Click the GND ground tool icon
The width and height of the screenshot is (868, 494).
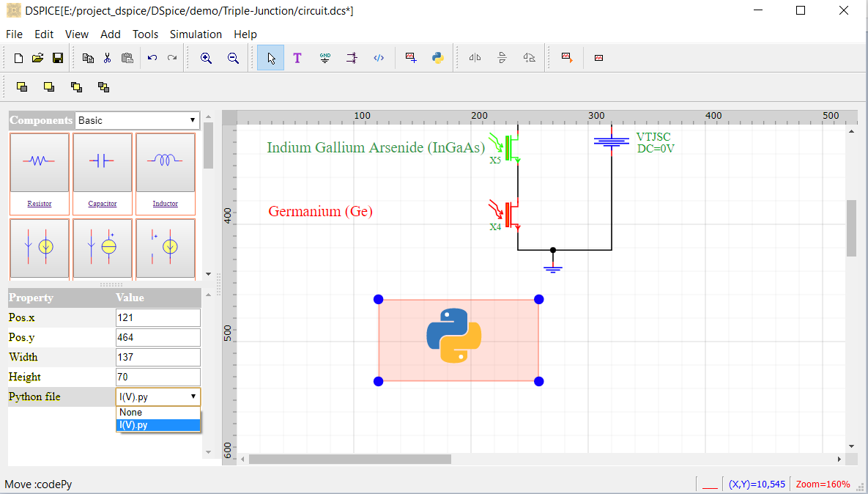click(x=324, y=58)
